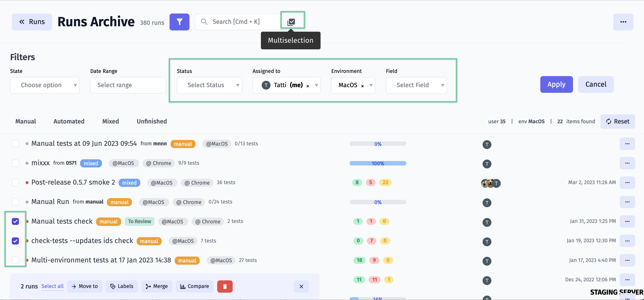Remove Tatti (me) from Assigned to filter
This screenshot has width=644, height=300.
tap(308, 86)
